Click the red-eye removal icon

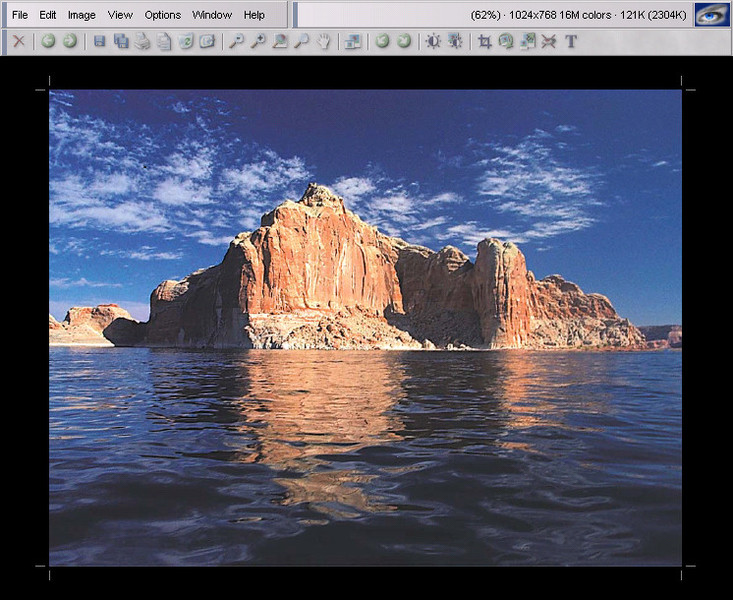point(549,41)
